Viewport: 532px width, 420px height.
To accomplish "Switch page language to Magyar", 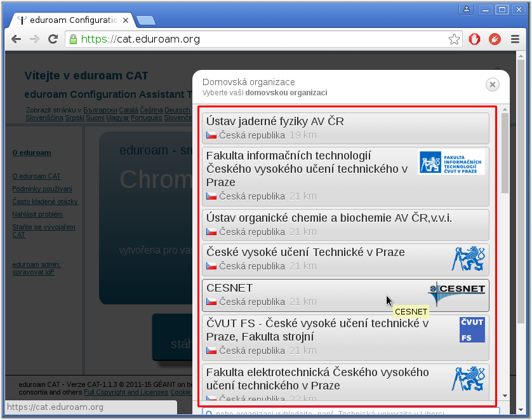I will click(x=117, y=118).
